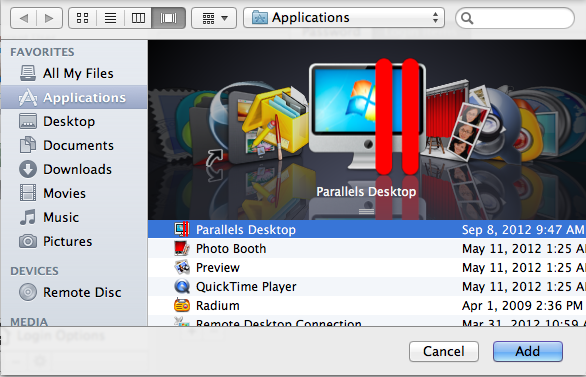Switch to icon view
586x377 pixels.
83,18
